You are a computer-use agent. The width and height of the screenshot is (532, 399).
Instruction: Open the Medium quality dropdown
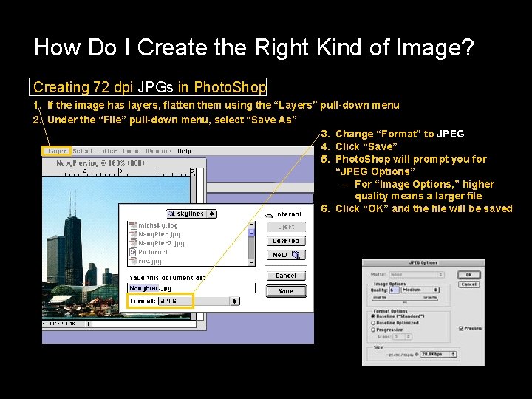pyautogui.click(x=420, y=290)
